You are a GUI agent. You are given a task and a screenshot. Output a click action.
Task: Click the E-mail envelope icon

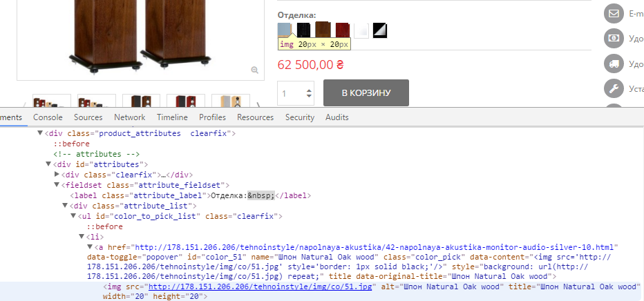pyautogui.click(x=614, y=14)
